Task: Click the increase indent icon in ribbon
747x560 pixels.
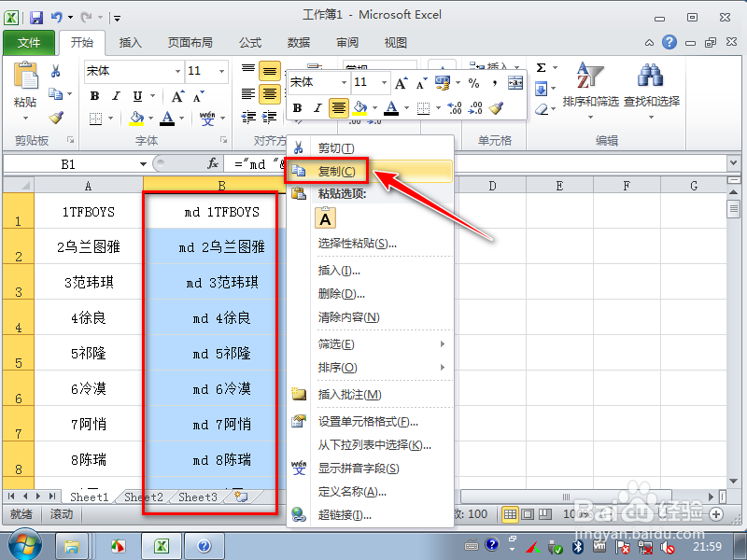Action: point(269,118)
